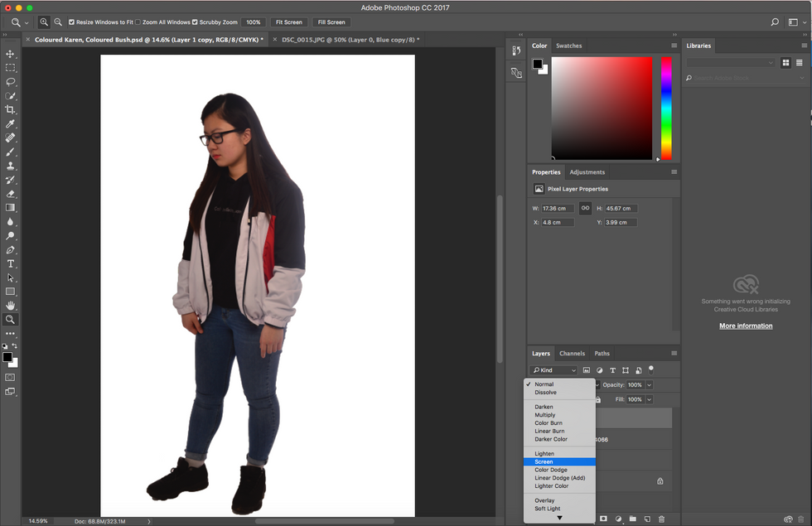Image resolution: width=812 pixels, height=526 pixels.
Task: Switch to the Adjustments tab
Action: point(587,172)
